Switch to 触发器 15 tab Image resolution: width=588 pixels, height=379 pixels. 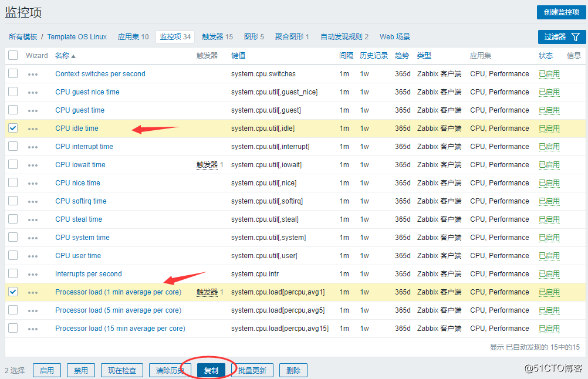click(x=217, y=37)
